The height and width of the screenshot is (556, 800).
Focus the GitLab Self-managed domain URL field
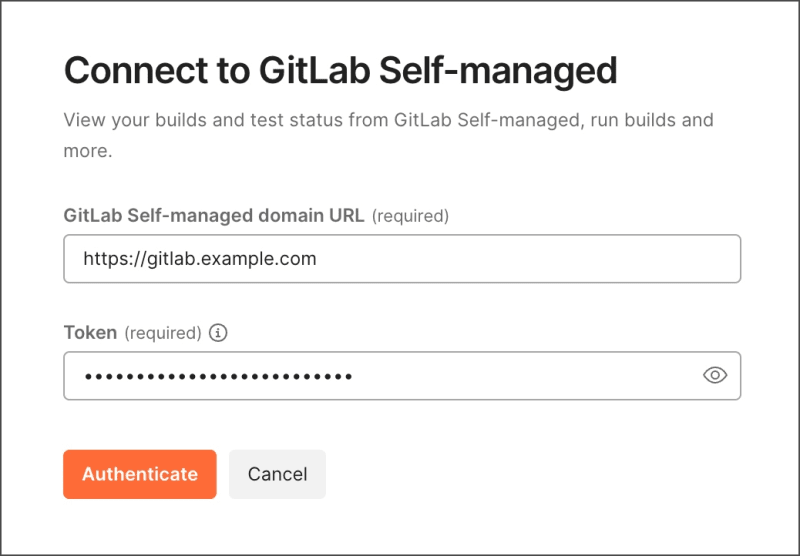[402, 259]
